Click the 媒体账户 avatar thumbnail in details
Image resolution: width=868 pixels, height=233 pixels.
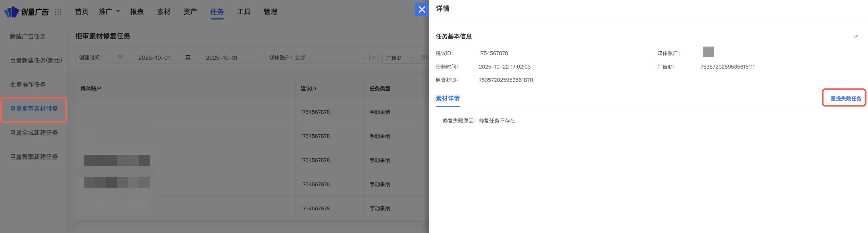click(x=708, y=52)
